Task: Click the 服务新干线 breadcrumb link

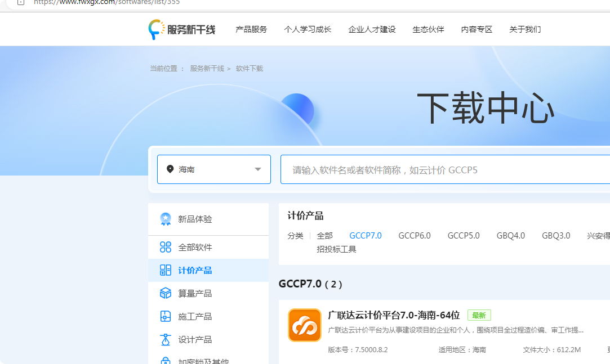Action: (207, 69)
